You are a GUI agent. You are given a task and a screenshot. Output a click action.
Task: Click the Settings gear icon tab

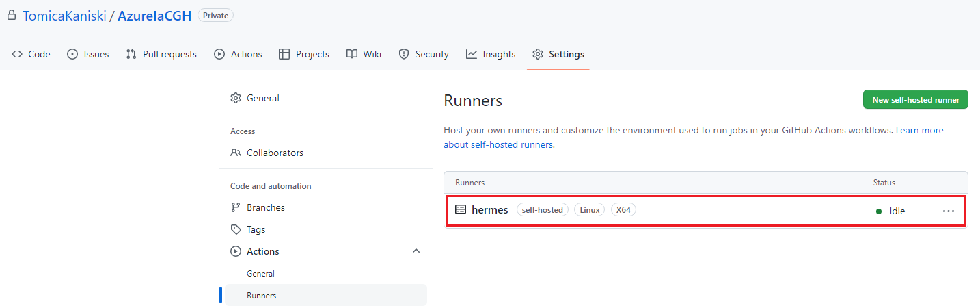click(x=538, y=54)
